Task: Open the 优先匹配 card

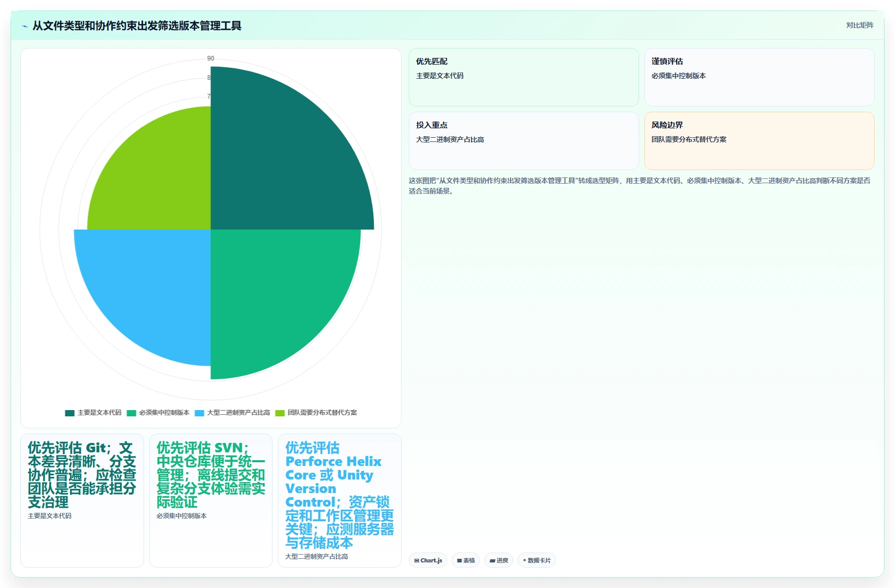Action: pyautogui.click(x=524, y=77)
